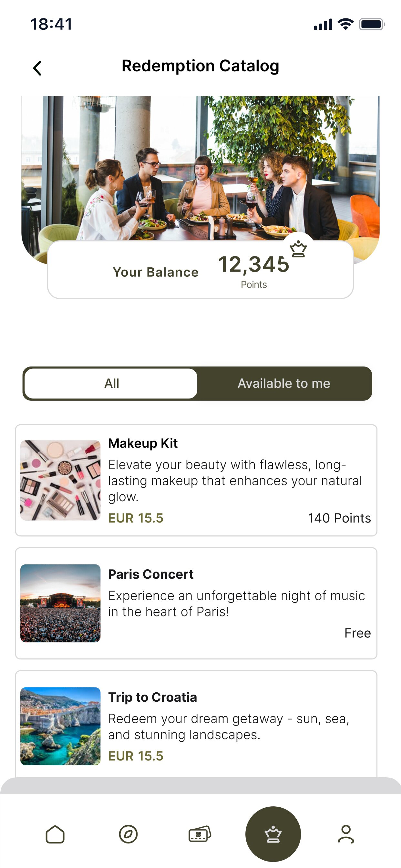Open the profile person icon
The image size is (401, 868).
[x=346, y=834]
